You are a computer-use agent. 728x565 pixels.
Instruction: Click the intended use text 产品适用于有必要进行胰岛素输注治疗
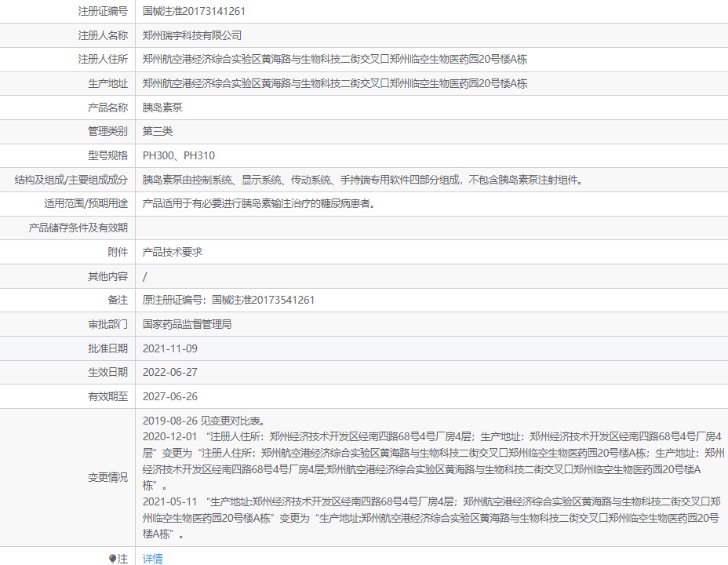pos(259,204)
